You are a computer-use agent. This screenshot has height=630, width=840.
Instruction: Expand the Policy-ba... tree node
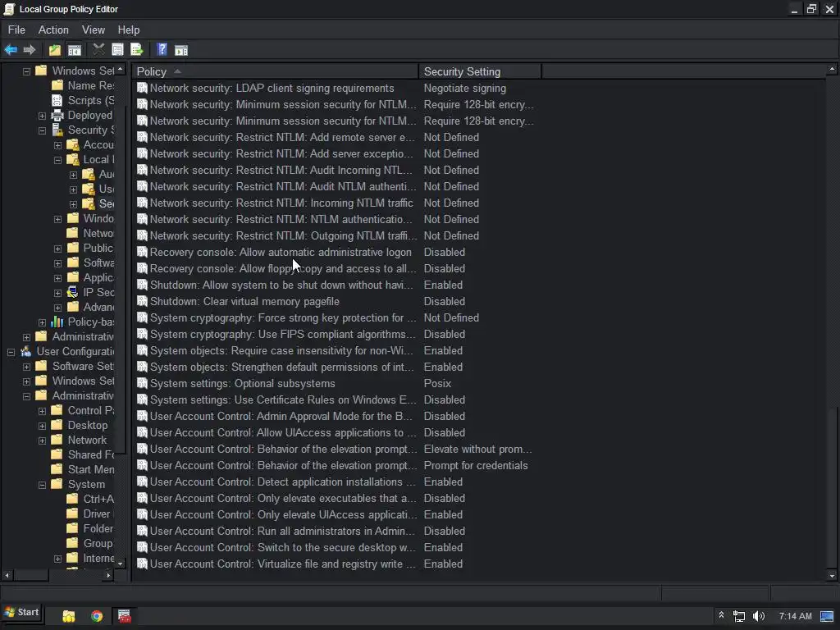42,322
